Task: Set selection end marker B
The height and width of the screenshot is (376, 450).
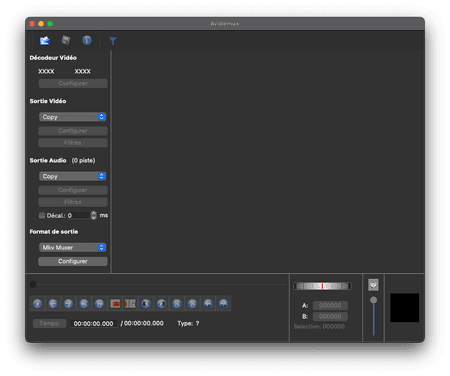Action: pos(130,304)
